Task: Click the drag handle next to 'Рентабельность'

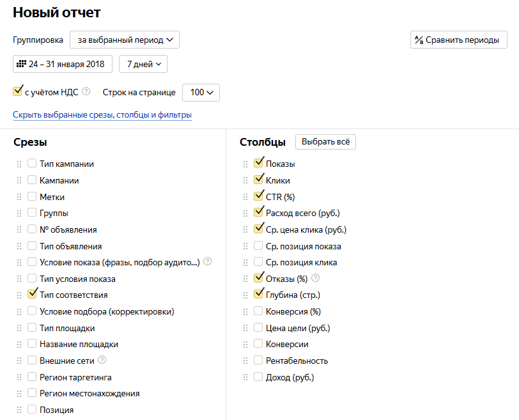Action: coord(245,361)
